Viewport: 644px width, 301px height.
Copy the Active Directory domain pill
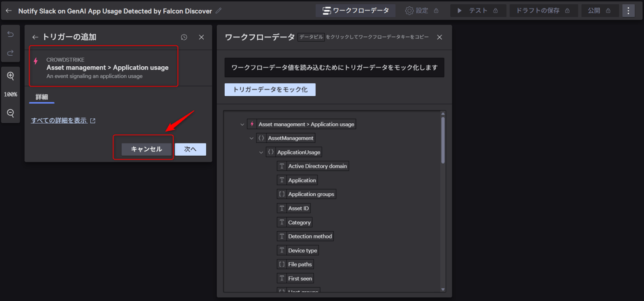[313, 166]
